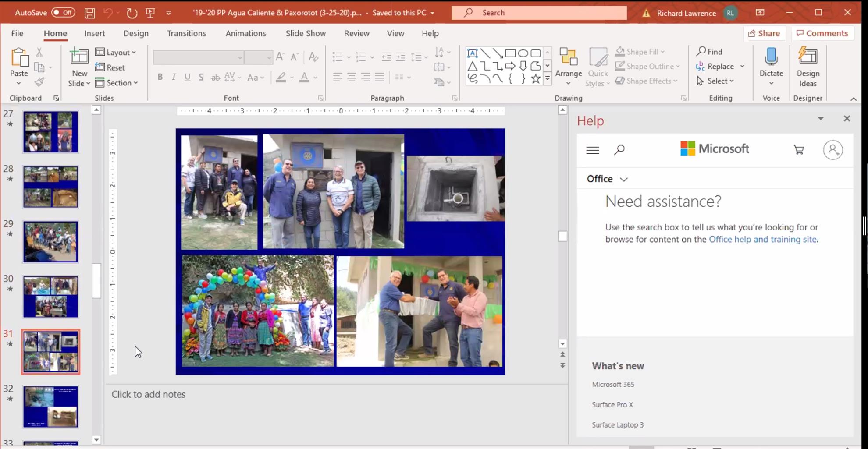Open the hamburger menu in Help pane

click(x=593, y=150)
